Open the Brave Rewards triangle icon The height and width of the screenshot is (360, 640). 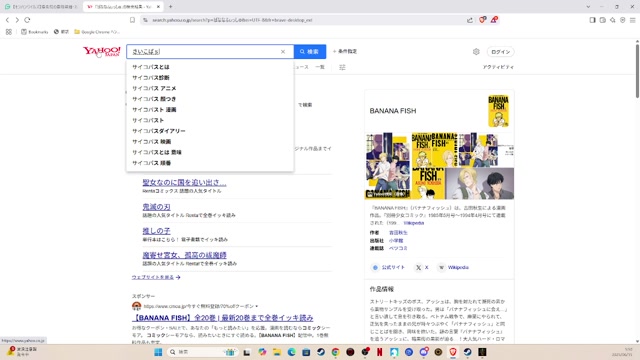click(x=494, y=20)
